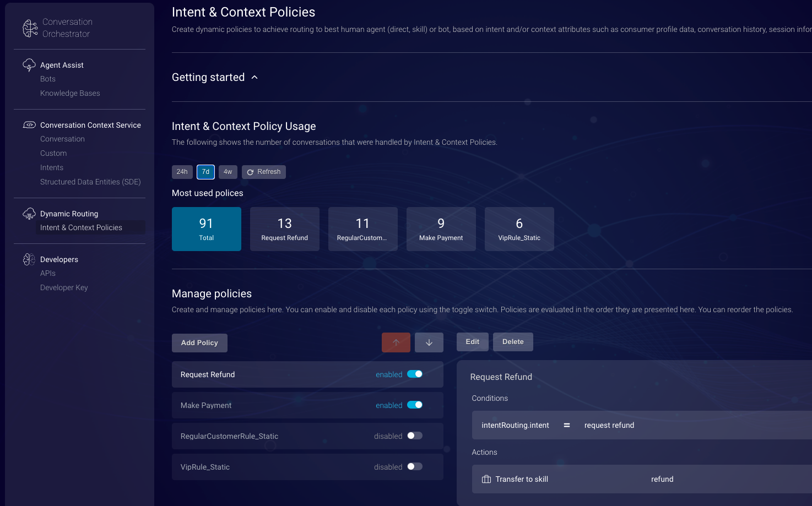This screenshot has height=506, width=812.
Task: Select the 4w time range
Action: click(x=228, y=172)
